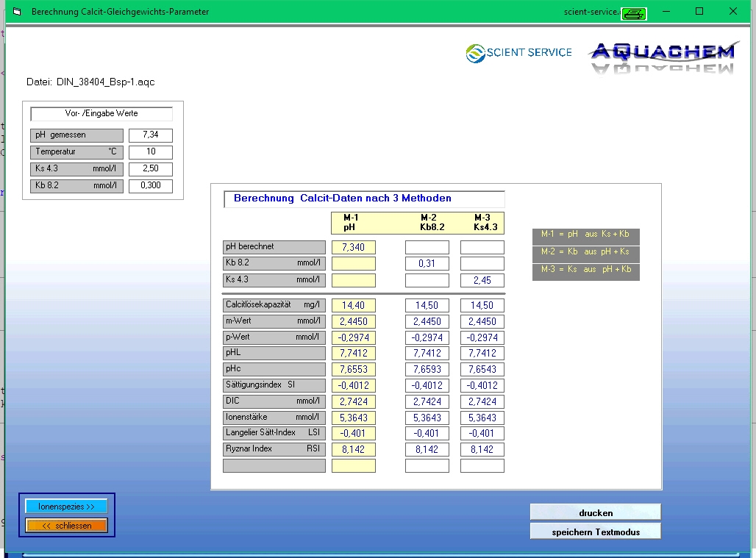
Task: Click the M-3 Langelier index value -0,401
Action: point(482,433)
